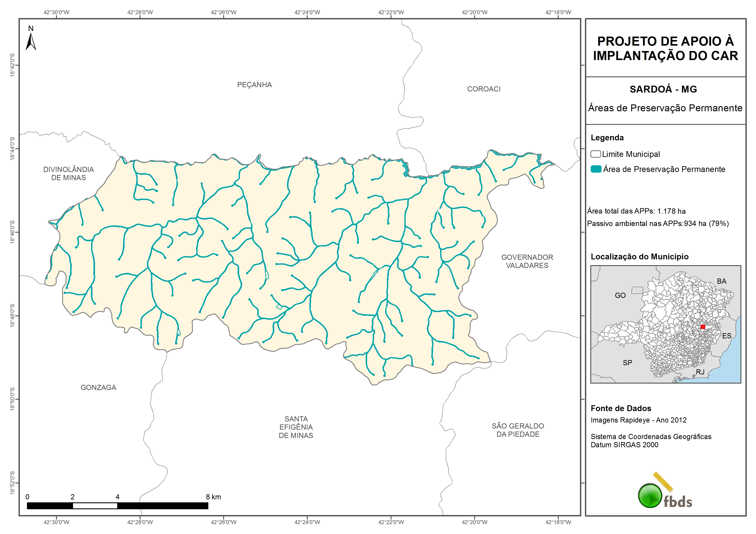Click the SARDOÁ - MG heading
The width and height of the screenshot is (756, 534).
point(663,89)
